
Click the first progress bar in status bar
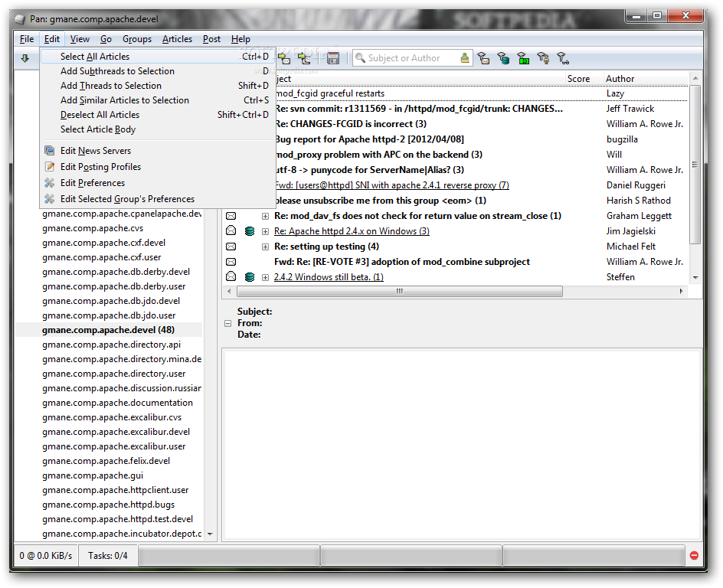point(229,556)
